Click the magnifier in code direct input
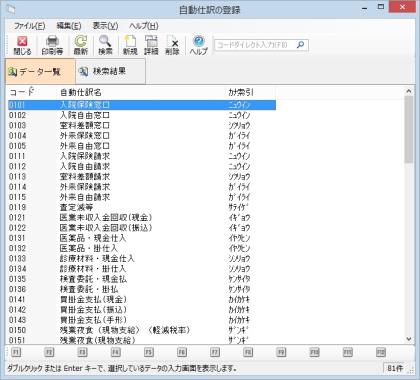 click(300, 45)
